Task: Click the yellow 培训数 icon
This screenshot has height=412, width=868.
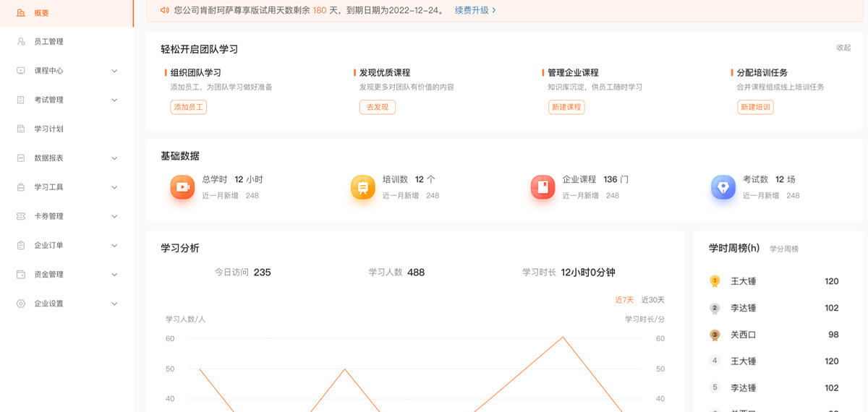Action: 362,187
